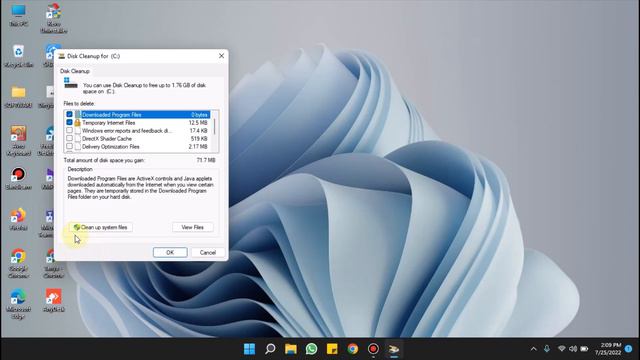The image size is (640, 360).
Task: Open the blue notification badge beside the clock
Action: click(x=629, y=349)
